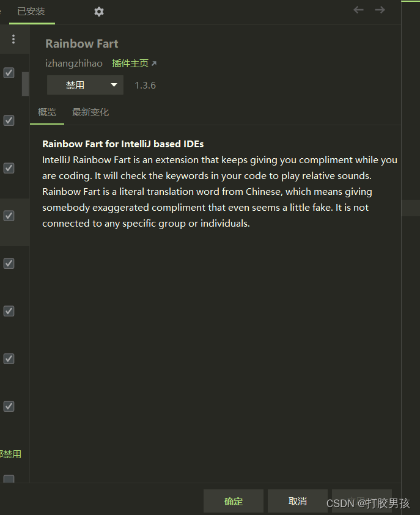Select the 已安装 installed tab
Screen dimensions: 420x515
pyautogui.click(x=31, y=12)
